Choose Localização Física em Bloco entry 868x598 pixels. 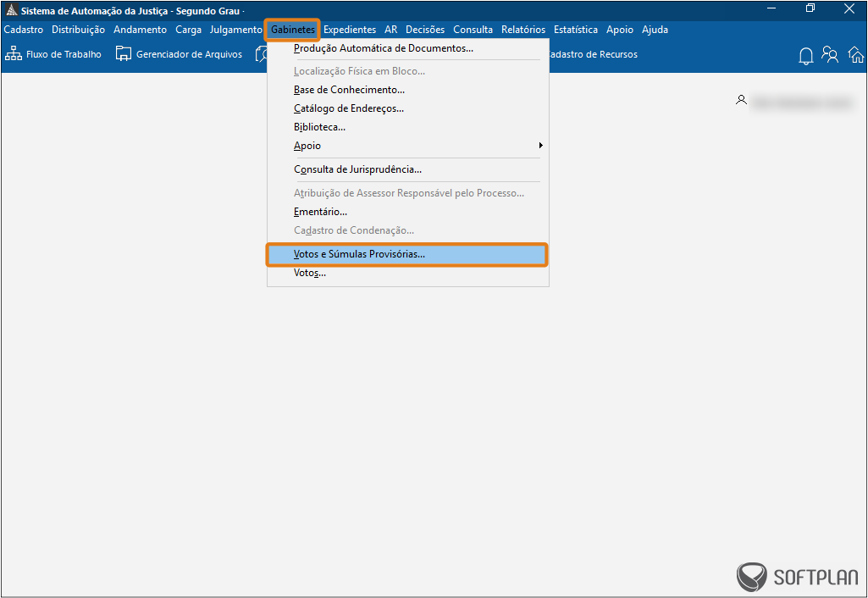[408, 71]
